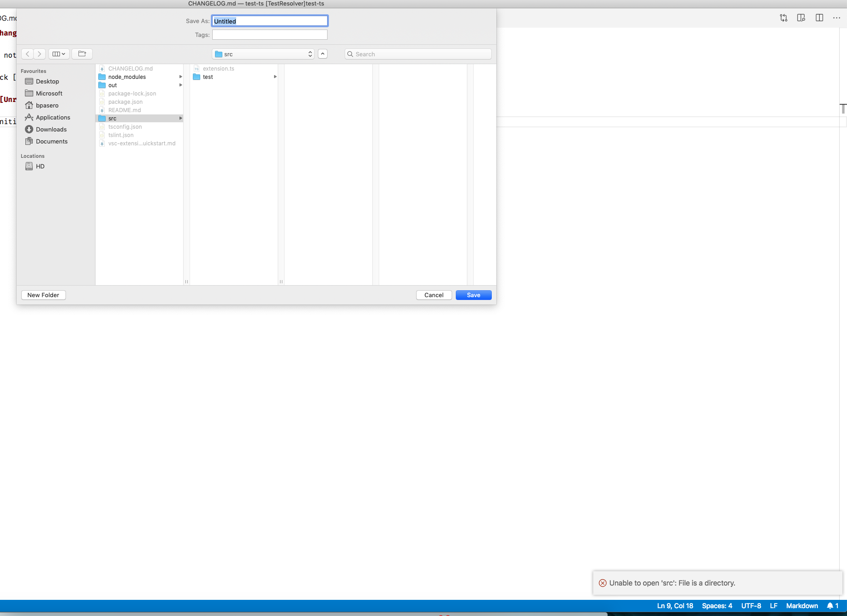This screenshot has height=616, width=847.
Task: Select HD under Locations
Action: click(x=40, y=166)
